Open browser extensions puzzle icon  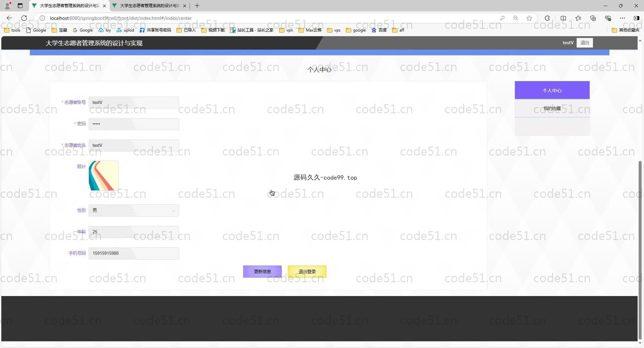coord(547,18)
